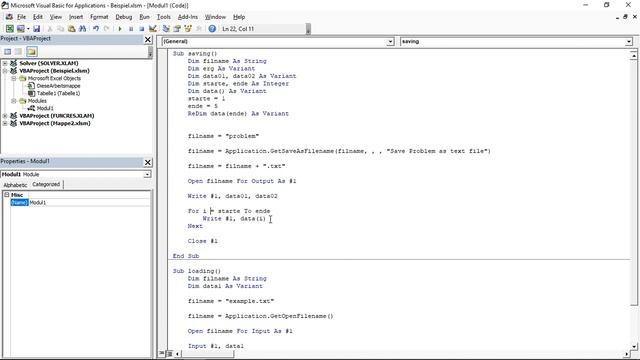
Task: Switch to the Alphabetic properties tab
Action: click(x=15, y=185)
